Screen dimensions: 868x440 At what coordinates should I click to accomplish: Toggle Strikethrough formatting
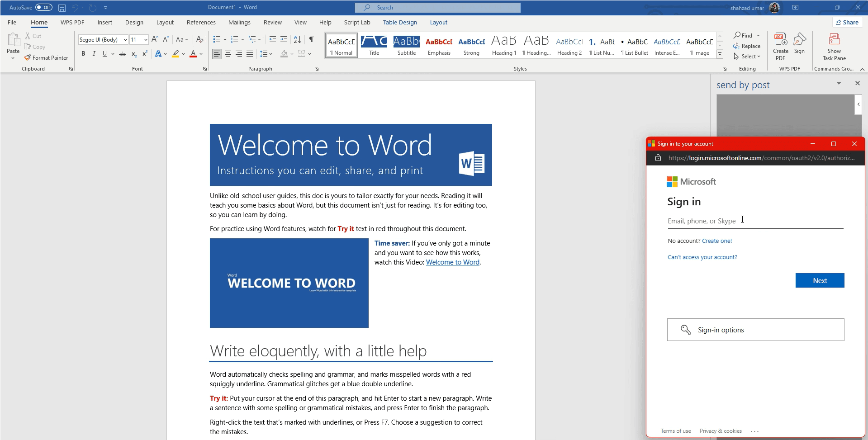[122, 54]
